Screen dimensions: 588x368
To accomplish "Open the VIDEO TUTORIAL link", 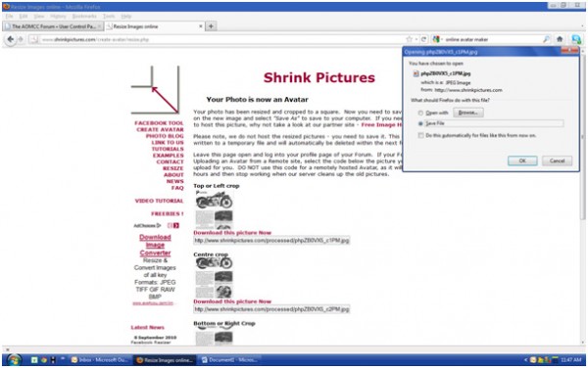I will click(159, 201).
